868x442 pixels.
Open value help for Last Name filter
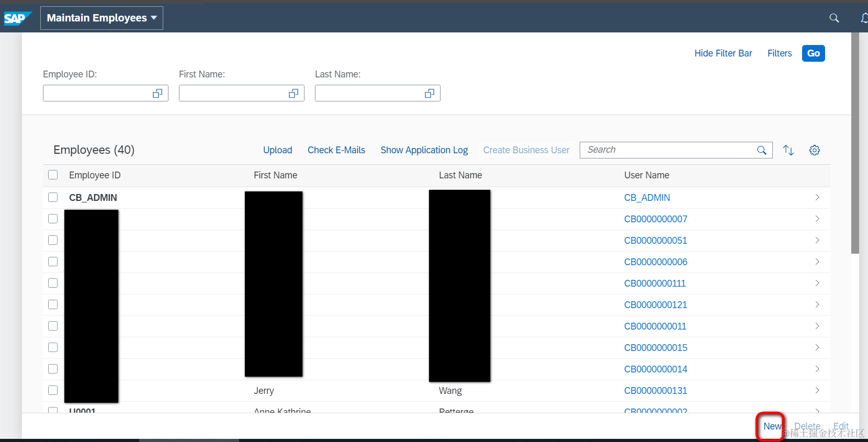point(430,93)
